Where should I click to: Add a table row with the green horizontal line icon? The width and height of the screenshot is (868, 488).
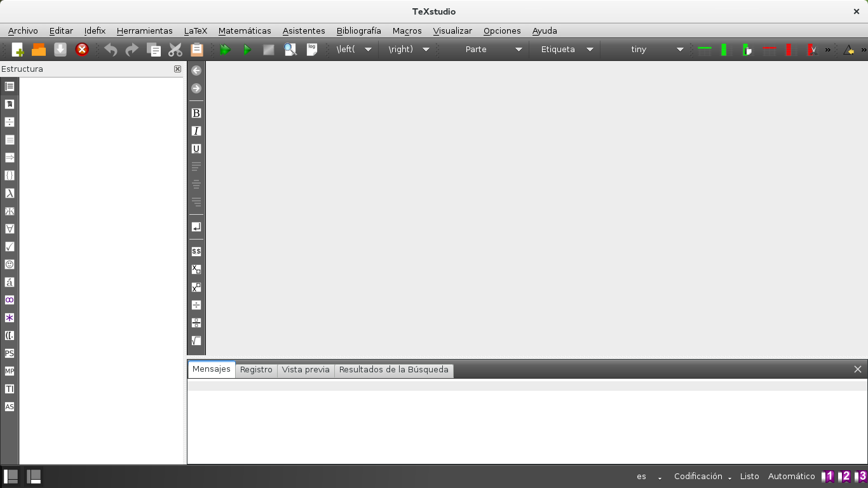(705, 50)
